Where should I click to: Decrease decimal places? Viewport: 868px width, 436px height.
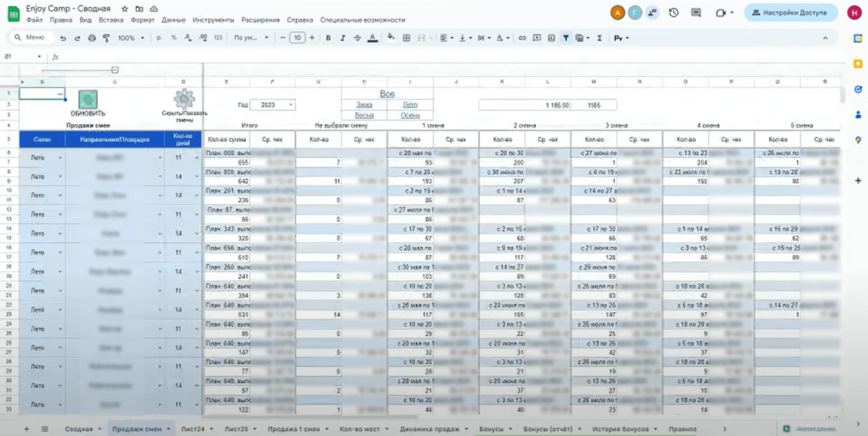tap(188, 38)
